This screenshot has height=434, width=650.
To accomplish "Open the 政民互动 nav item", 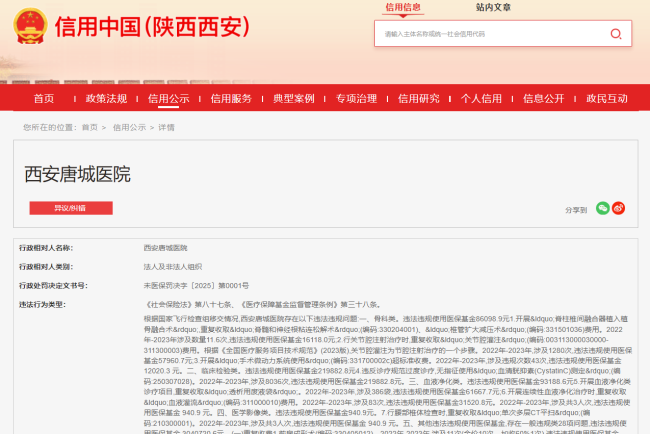I will pyautogui.click(x=607, y=99).
